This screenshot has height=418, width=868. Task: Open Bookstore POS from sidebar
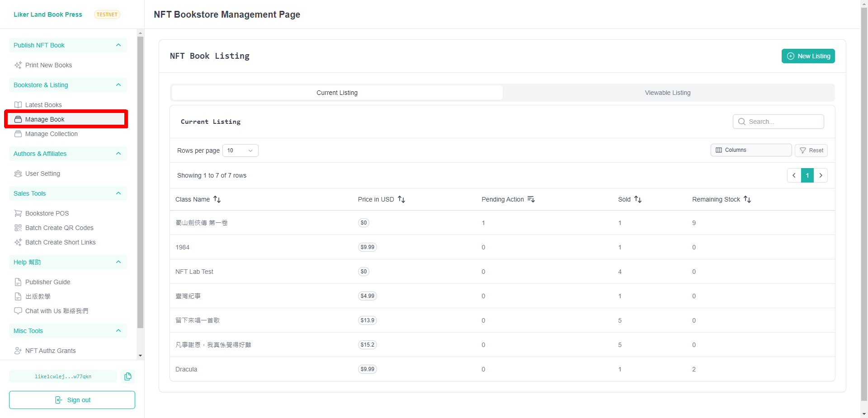pyautogui.click(x=47, y=213)
